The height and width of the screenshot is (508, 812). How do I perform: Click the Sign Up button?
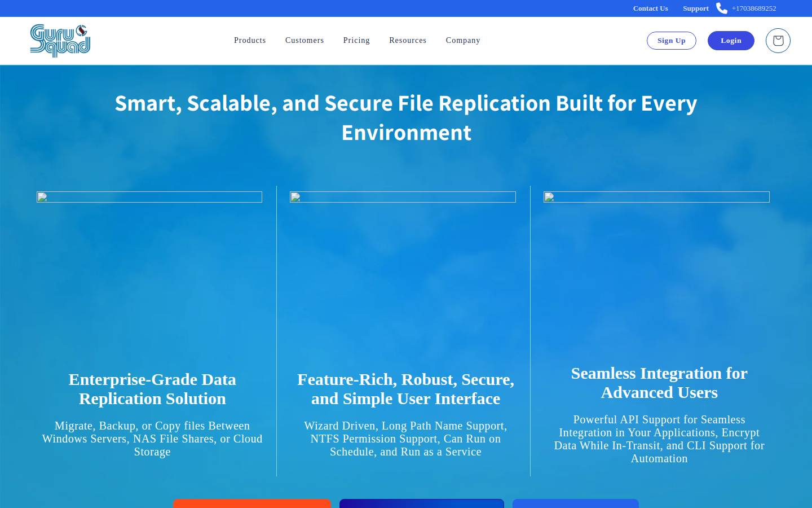672,41
